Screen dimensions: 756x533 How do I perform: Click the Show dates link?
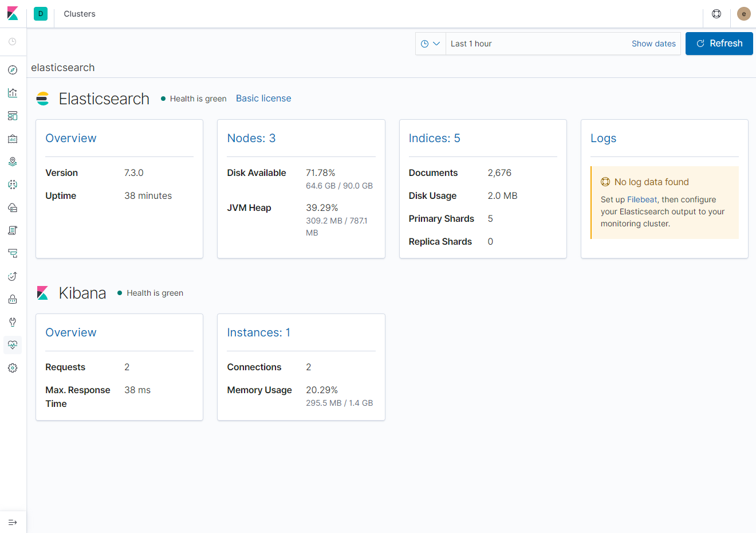click(x=653, y=44)
